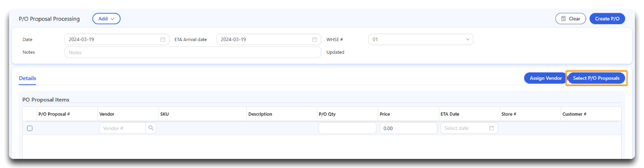Click the Assign Vendor button
Viewport: 644px width, 168px height.
[x=546, y=78]
